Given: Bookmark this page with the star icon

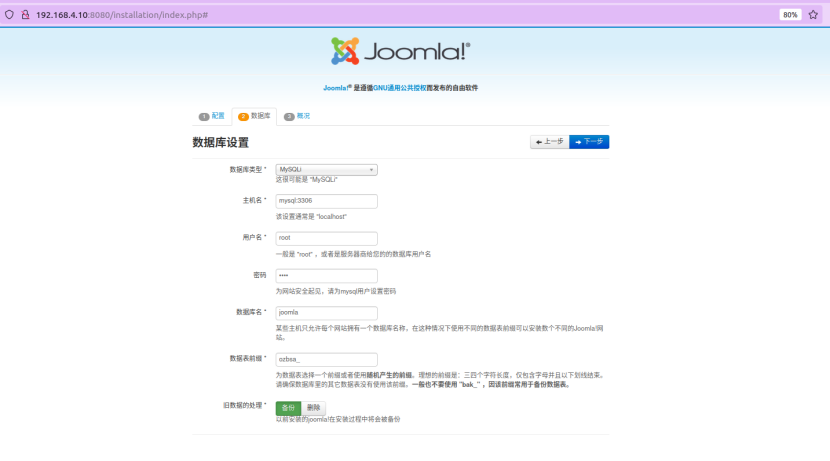Looking at the screenshot, I should pyautogui.click(x=813, y=15).
